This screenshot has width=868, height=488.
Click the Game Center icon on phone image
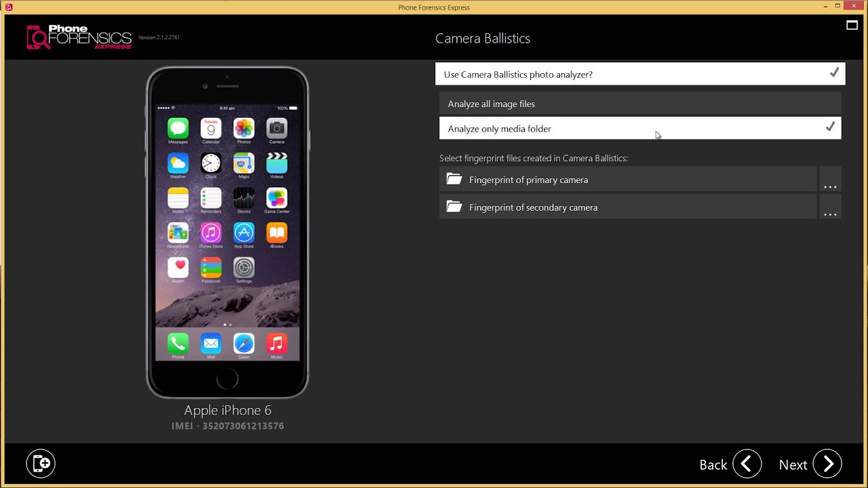click(x=277, y=198)
